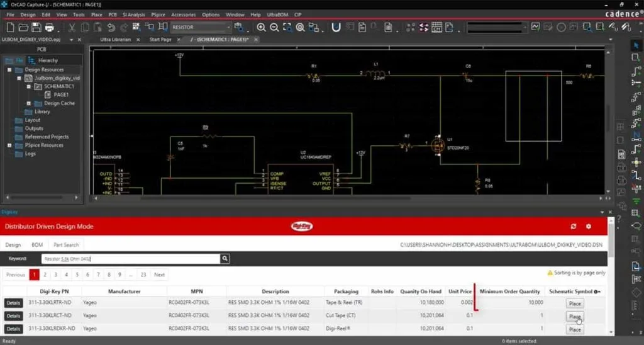644x345 pixels.
Task: Open Digi-Key panel settings gear
Action: pyautogui.click(x=589, y=226)
